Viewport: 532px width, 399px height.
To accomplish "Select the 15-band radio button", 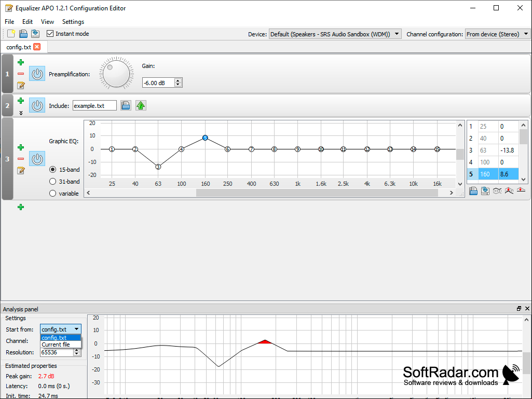I will click(x=52, y=169).
